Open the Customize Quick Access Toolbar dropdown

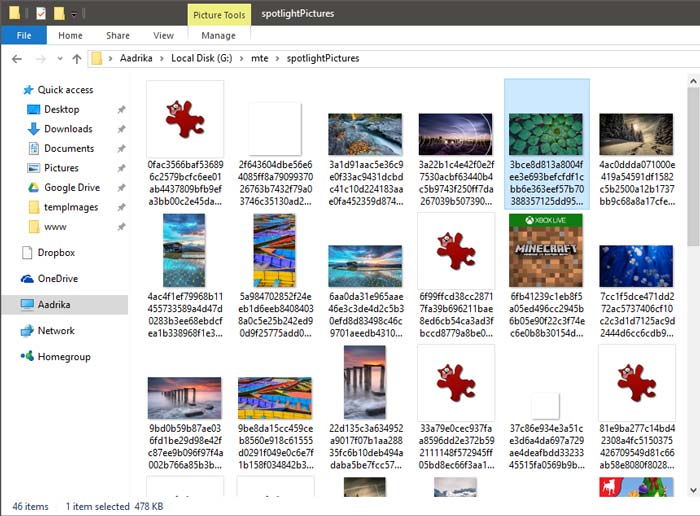pyautogui.click(x=74, y=14)
